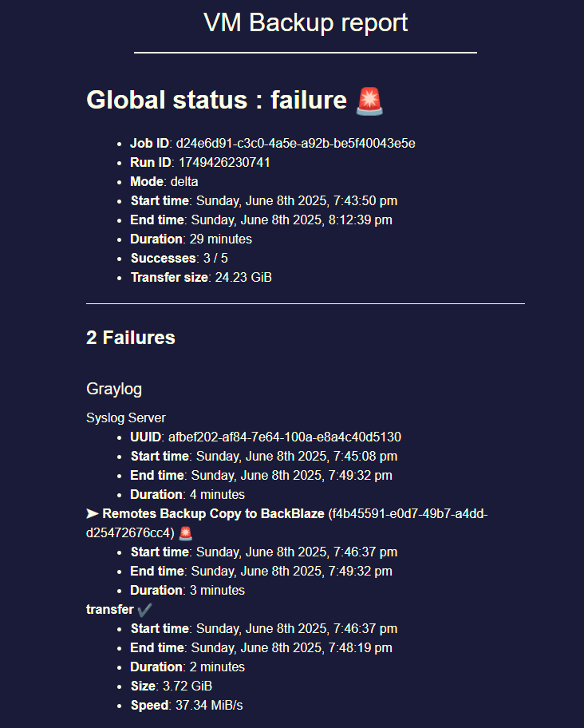This screenshot has height=728, width=584.
Task: Click the Graylog VM name
Action: tap(114, 389)
